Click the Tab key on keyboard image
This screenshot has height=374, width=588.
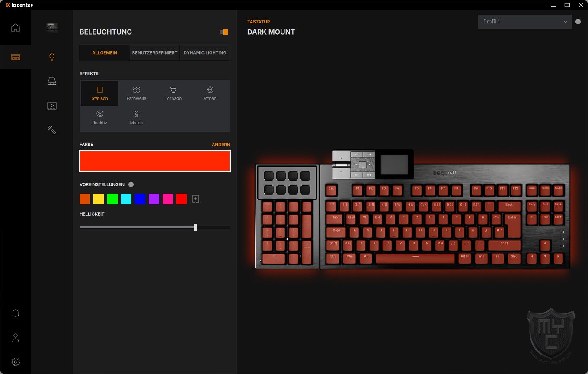pos(335,219)
